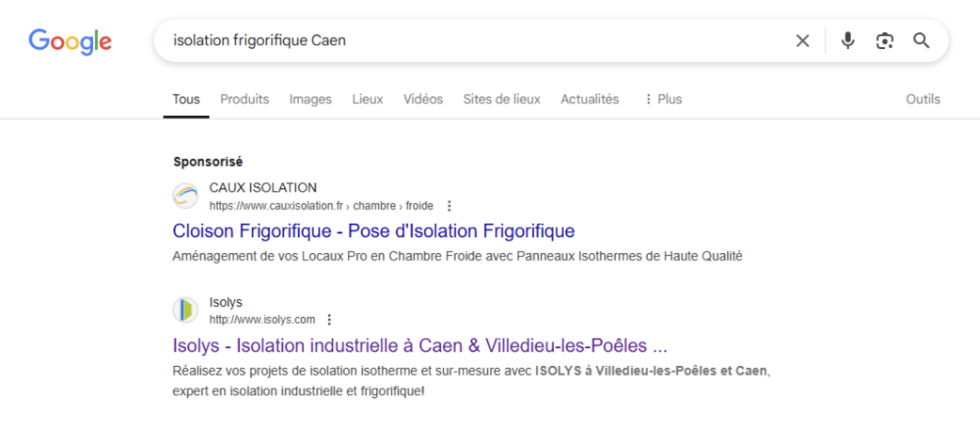
Task: Open the Cloison Frigorifique sponsored result link
Action: (x=374, y=231)
